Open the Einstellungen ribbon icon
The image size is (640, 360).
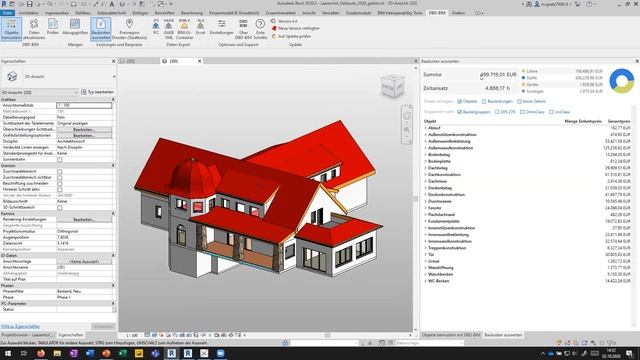click(222, 24)
